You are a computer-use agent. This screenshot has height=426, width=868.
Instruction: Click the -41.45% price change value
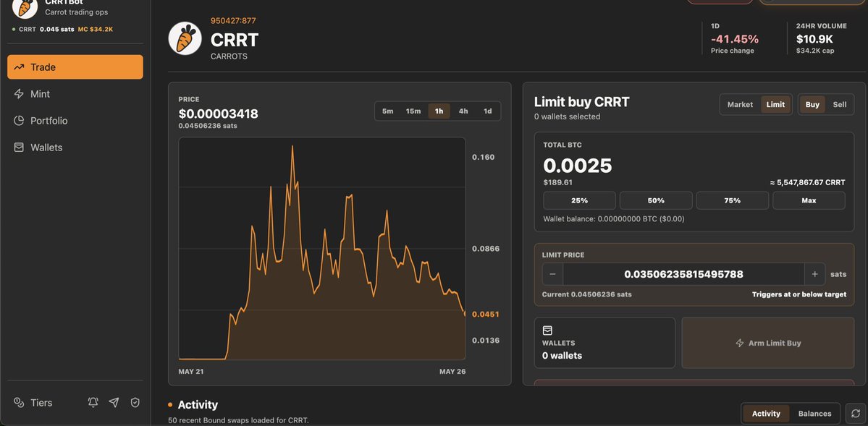[735, 39]
